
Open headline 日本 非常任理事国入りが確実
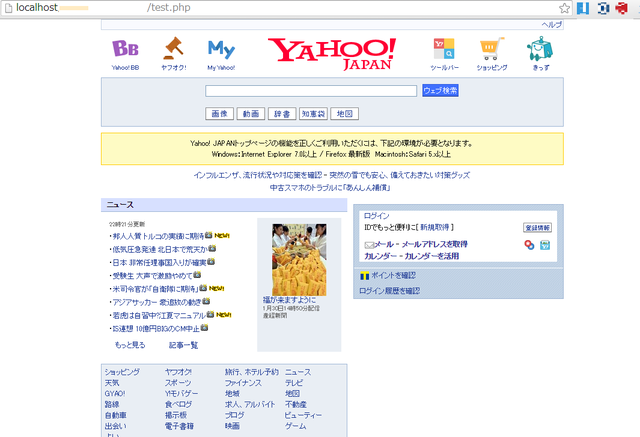[160, 263]
